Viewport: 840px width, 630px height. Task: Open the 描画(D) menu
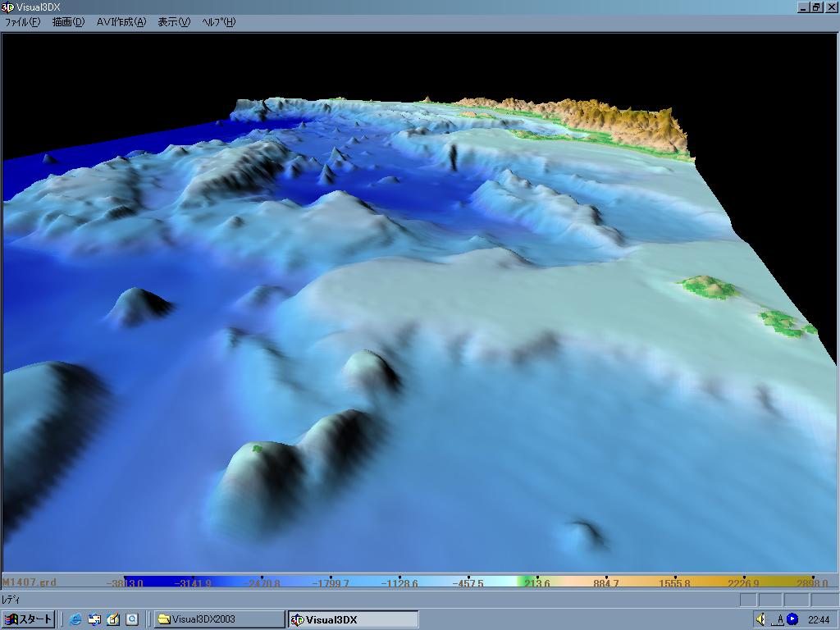click(x=68, y=22)
